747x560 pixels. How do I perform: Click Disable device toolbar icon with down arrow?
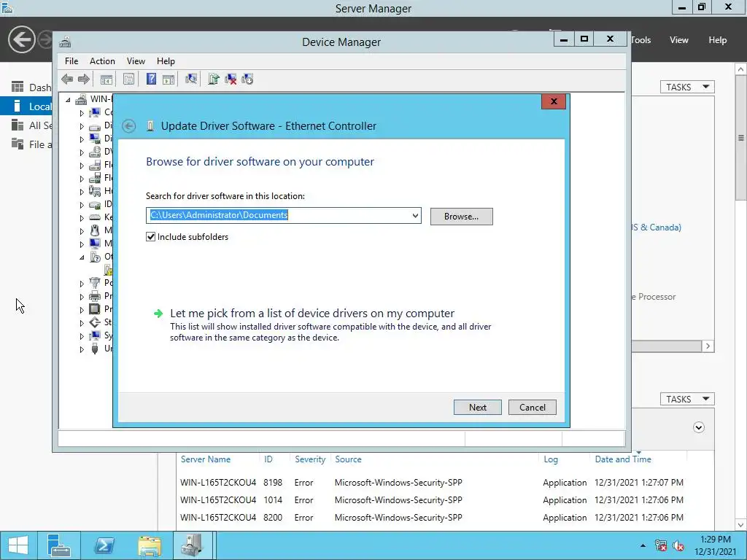click(x=247, y=79)
